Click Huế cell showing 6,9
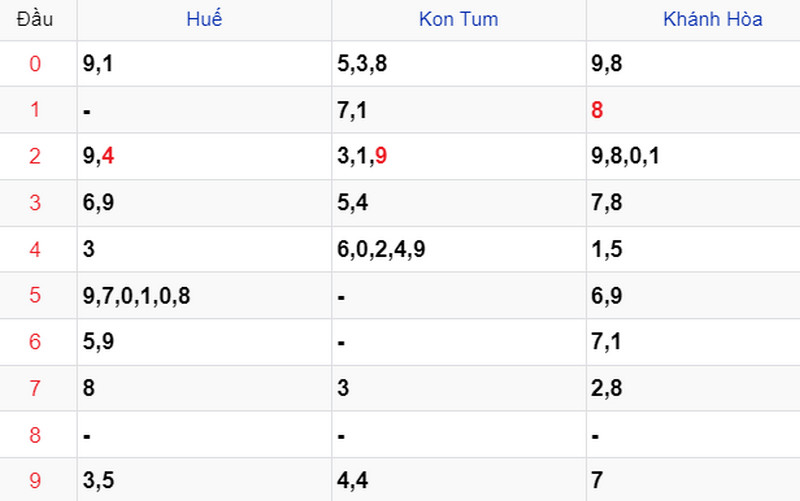This screenshot has height=501, width=800. click(204, 203)
